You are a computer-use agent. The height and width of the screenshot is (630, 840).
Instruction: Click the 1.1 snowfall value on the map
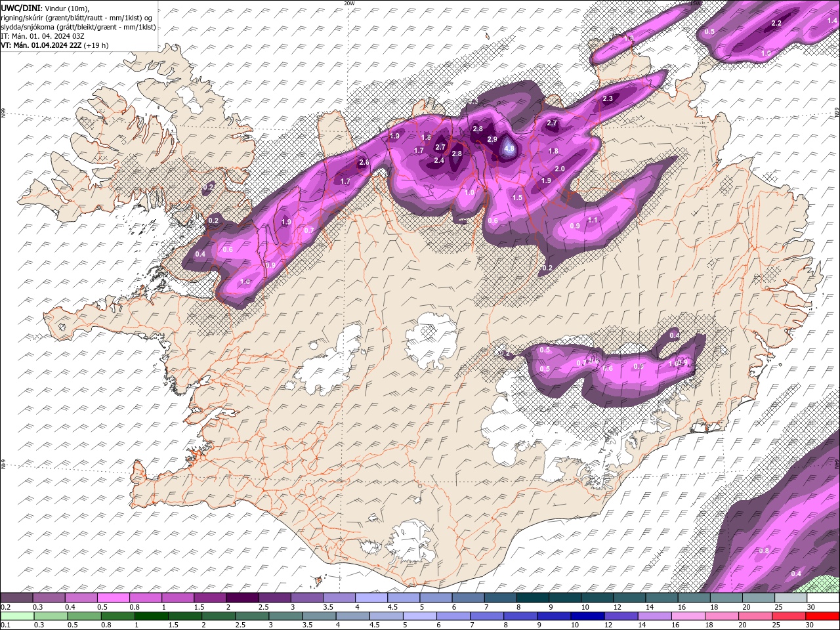pos(593,220)
